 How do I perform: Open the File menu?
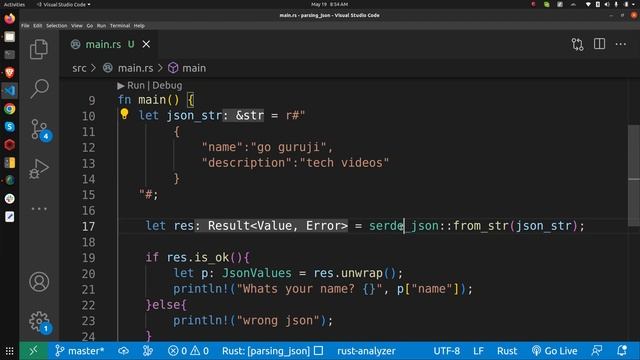pos(25,26)
